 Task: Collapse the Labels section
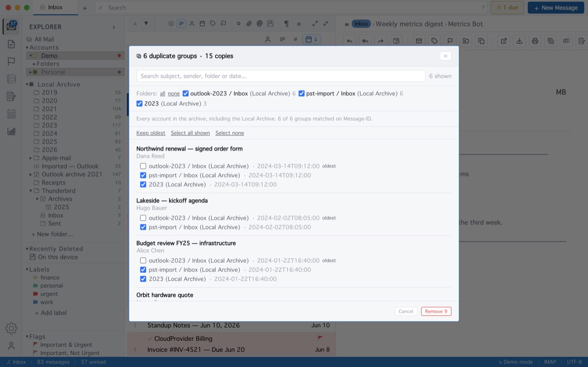coord(27,269)
